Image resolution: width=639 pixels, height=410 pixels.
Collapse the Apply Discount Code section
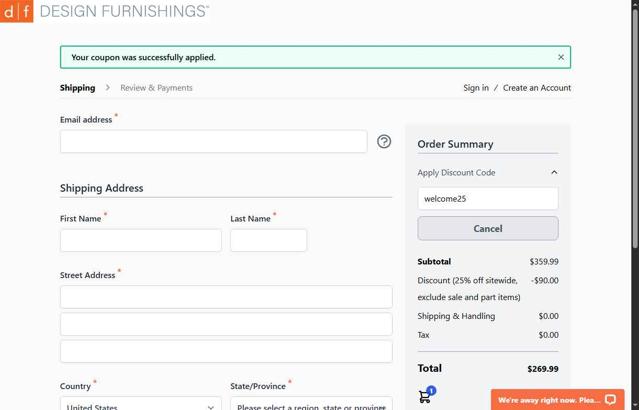pos(554,172)
